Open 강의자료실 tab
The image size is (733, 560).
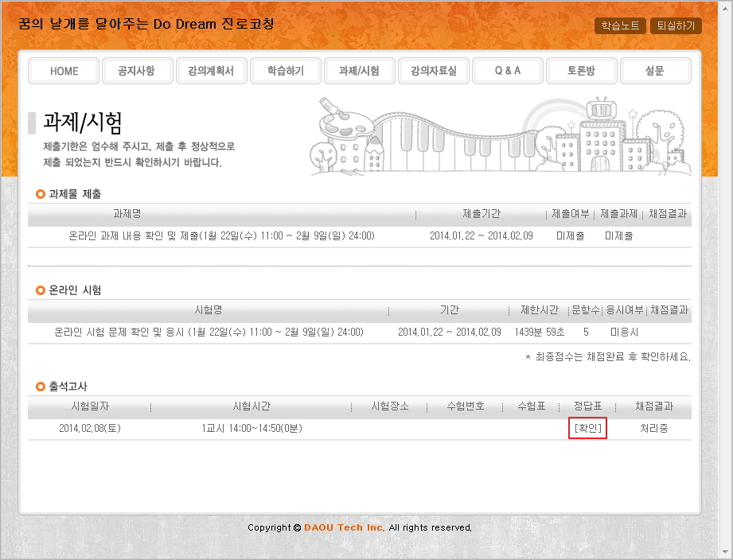[433, 71]
